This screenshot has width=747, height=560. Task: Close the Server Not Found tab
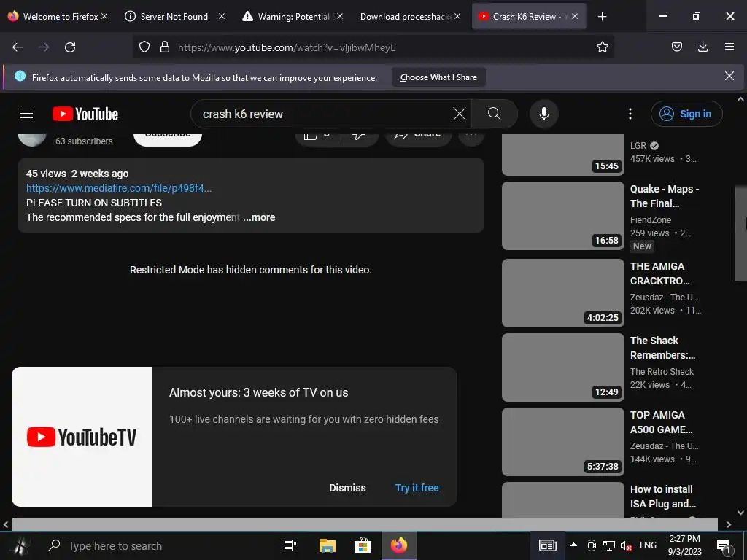click(222, 16)
